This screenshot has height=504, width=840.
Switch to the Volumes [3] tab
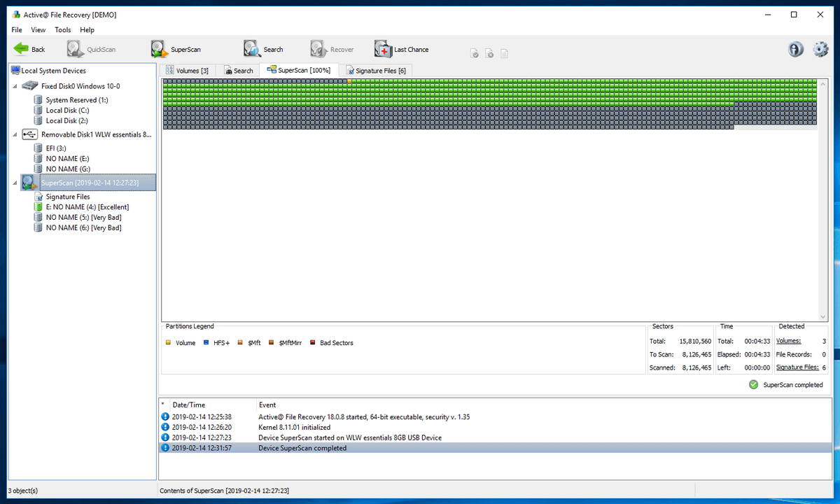[x=187, y=70]
